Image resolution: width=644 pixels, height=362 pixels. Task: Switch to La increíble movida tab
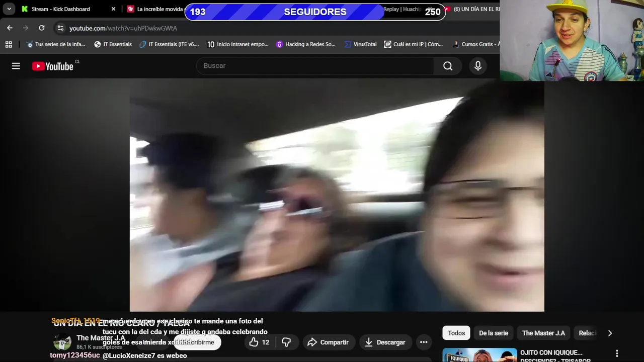155,9
